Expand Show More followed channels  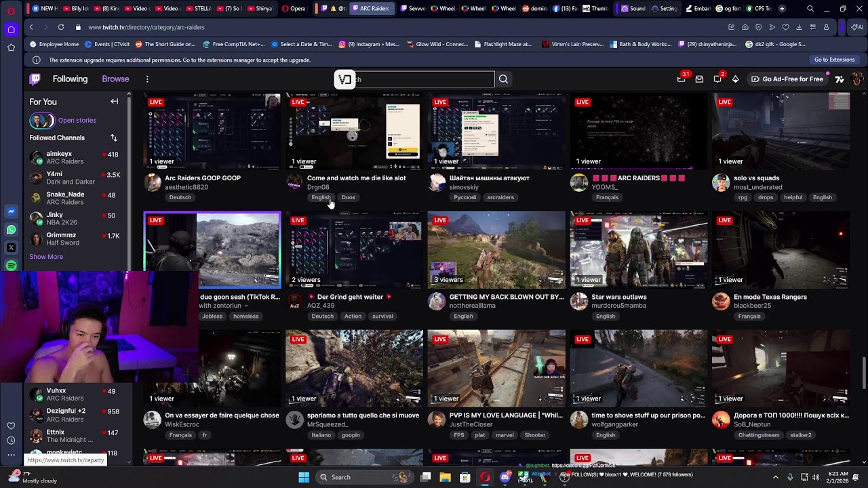pyautogui.click(x=46, y=257)
